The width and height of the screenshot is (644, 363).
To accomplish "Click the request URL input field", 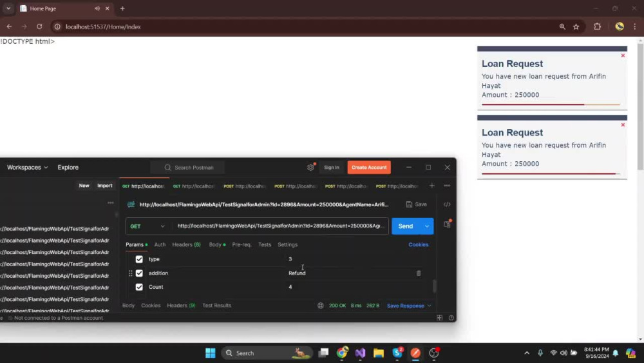I will tap(280, 226).
